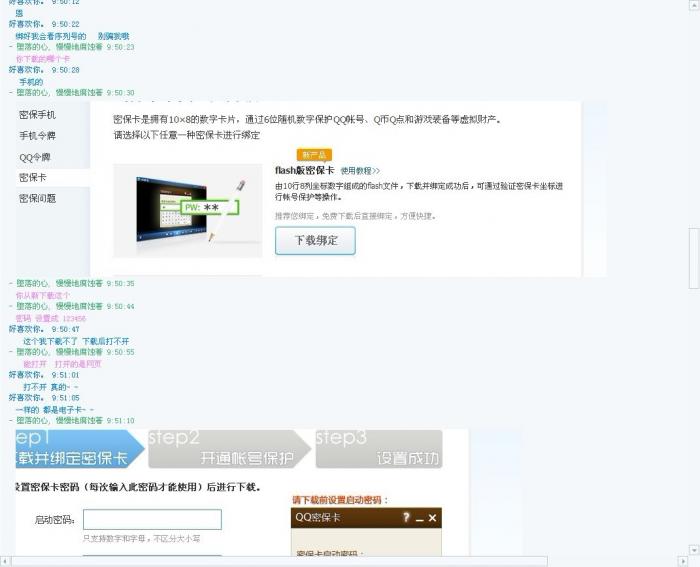This screenshot has width=700, height=567.
Task: Click the 下载绑定 button
Action: (x=315, y=241)
